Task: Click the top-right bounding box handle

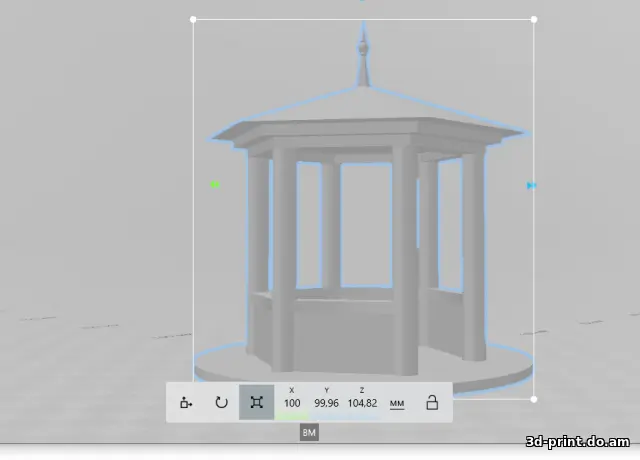Action: 534,19
